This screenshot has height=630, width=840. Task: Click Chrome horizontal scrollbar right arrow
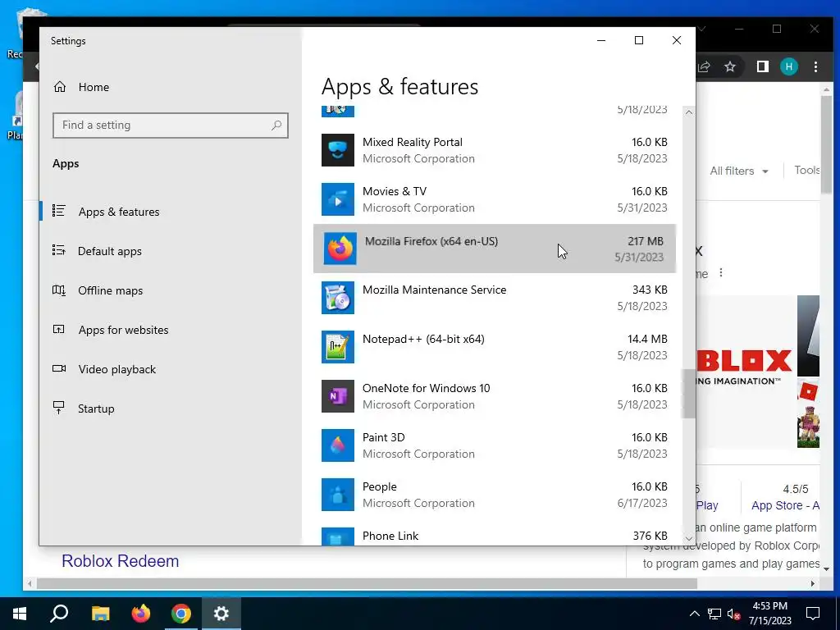click(x=813, y=583)
